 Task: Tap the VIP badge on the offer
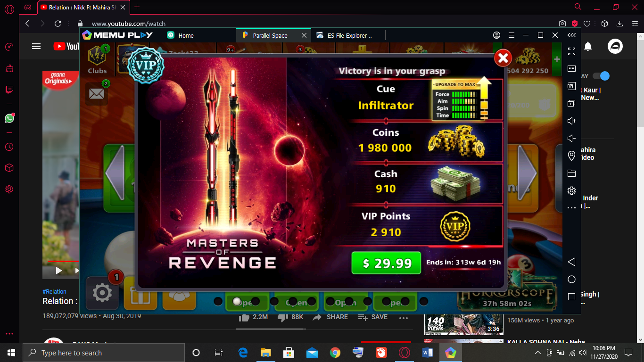click(146, 66)
